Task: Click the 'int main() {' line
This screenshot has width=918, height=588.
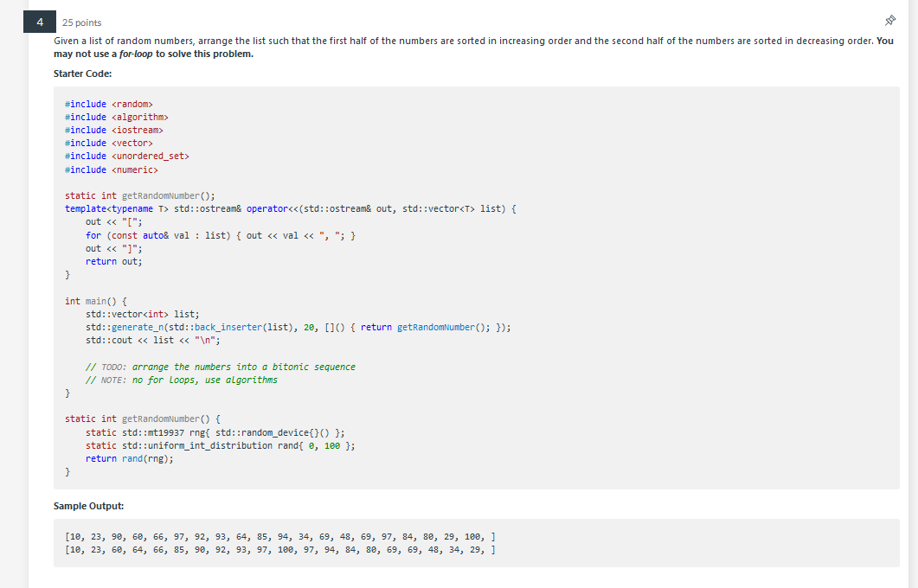Action: [x=96, y=301]
